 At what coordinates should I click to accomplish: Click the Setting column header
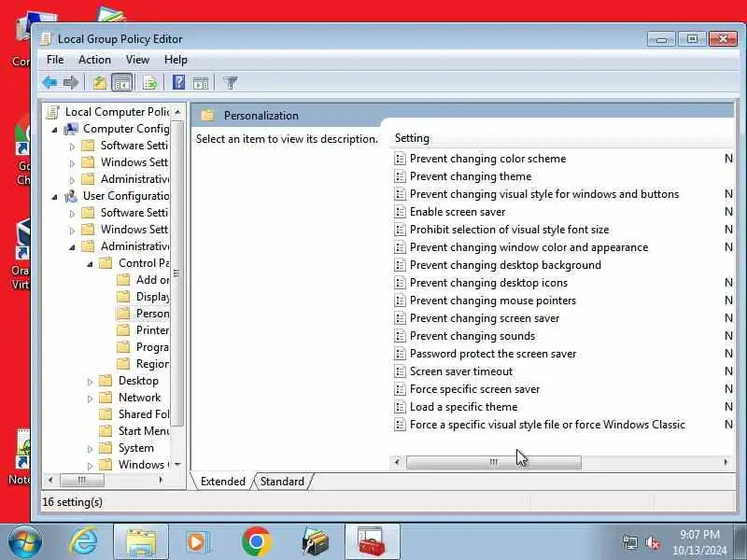[x=412, y=138]
